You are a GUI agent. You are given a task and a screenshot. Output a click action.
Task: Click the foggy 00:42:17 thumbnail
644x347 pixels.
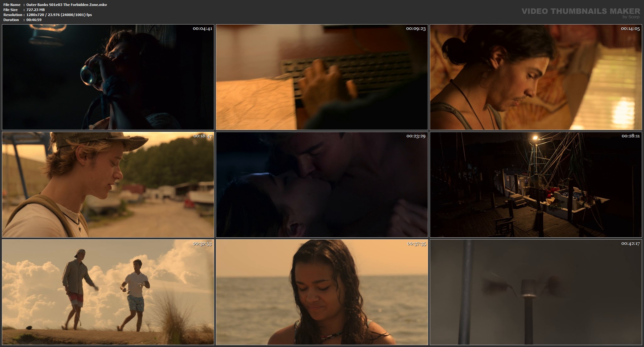(536, 292)
